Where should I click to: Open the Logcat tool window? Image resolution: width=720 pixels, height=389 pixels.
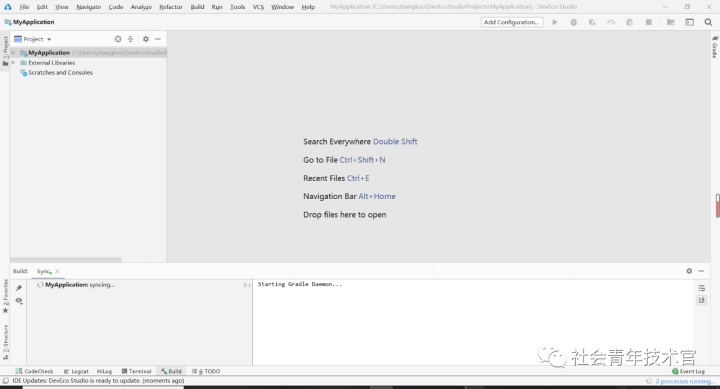(x=76, y=371)
